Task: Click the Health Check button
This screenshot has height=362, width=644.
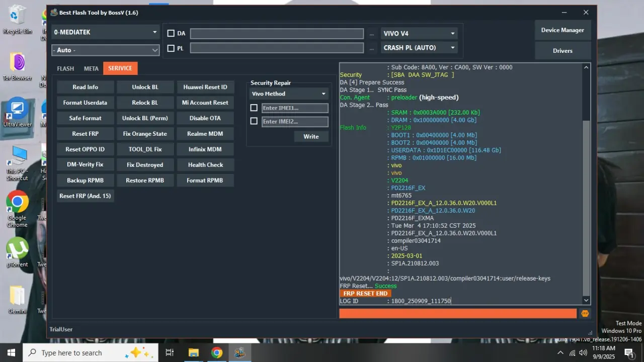Action: [205, 165]
